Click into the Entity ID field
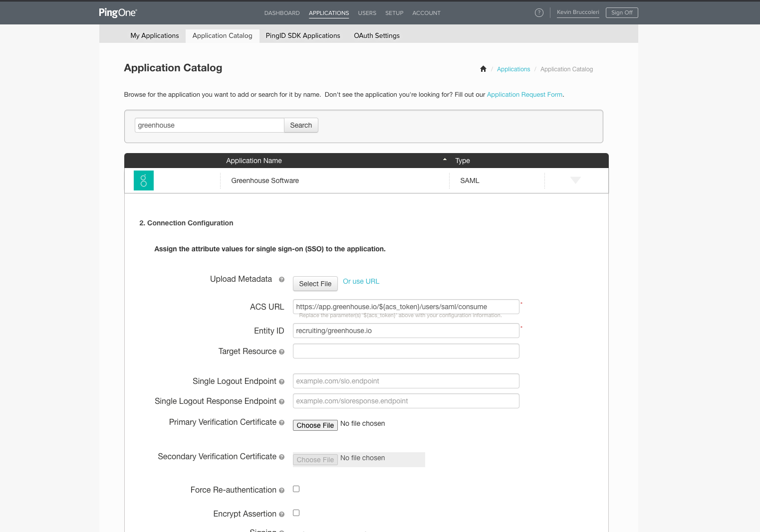The image size is (760, 532). tap(406, 331)
